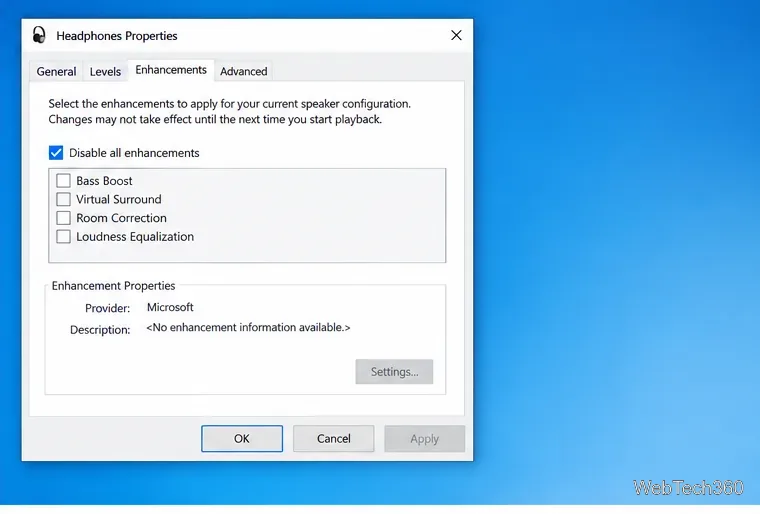This screenshot has width=760, height=514.
Task: Click the 'Enhancement Properties' group label
Action: tap(113, 286)
